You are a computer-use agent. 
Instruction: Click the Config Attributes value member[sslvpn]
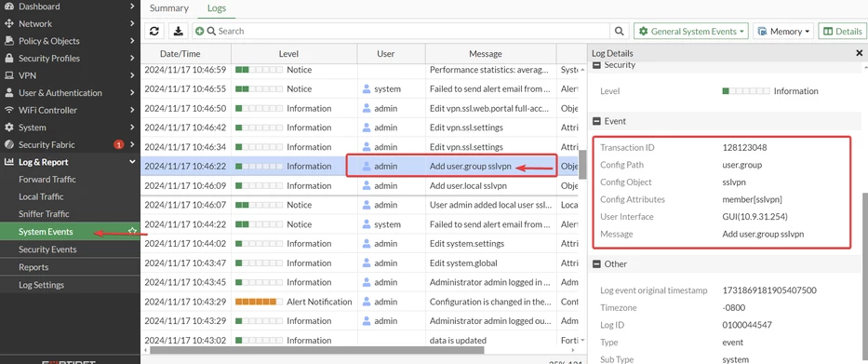[x=753, y=199]
